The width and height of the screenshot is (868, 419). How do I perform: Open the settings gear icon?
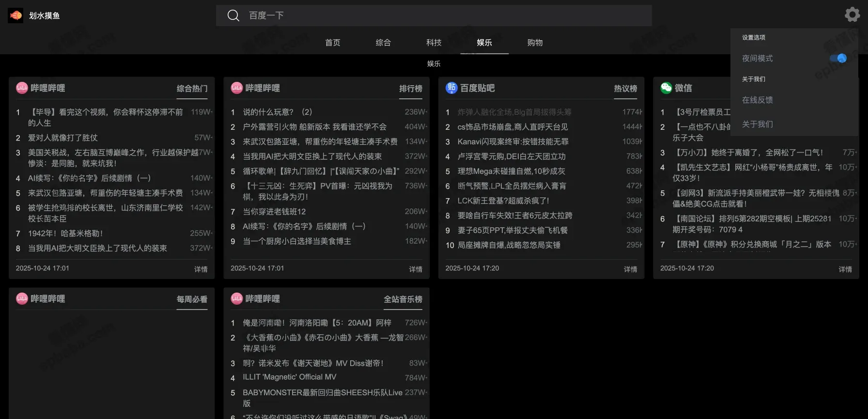point(852,15)
